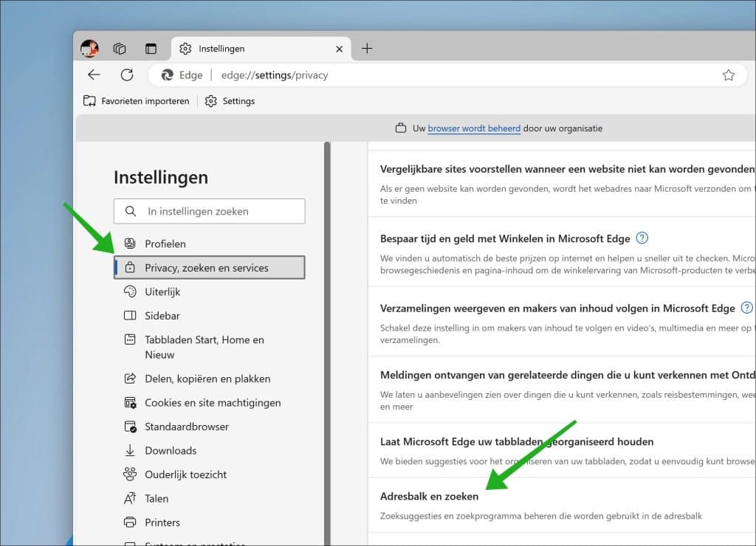The image size is (756, 546).
Task: Click the Ouderlijk toezicht family icon
Action: [130, 474]
